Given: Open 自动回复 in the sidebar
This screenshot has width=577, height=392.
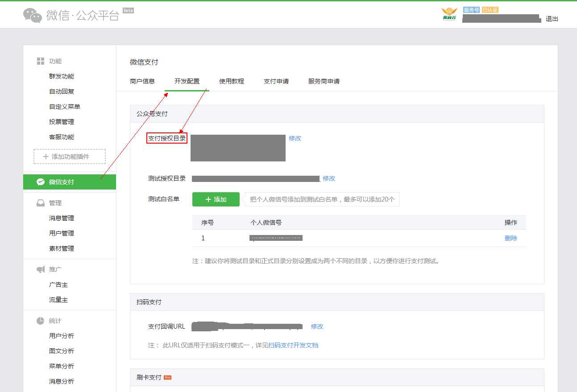Looking at the screenshot, I should click(62, 91).
